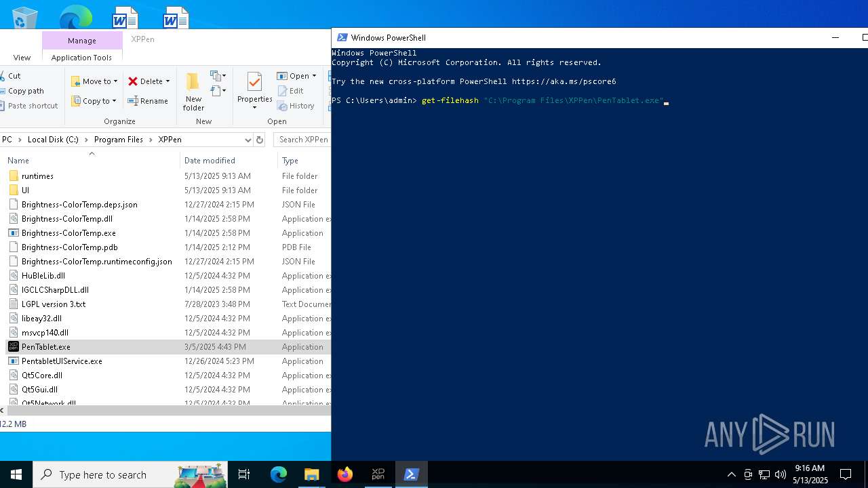
Task: Open Microsoft Edge desktop shortcut
Action: [75, 16]
